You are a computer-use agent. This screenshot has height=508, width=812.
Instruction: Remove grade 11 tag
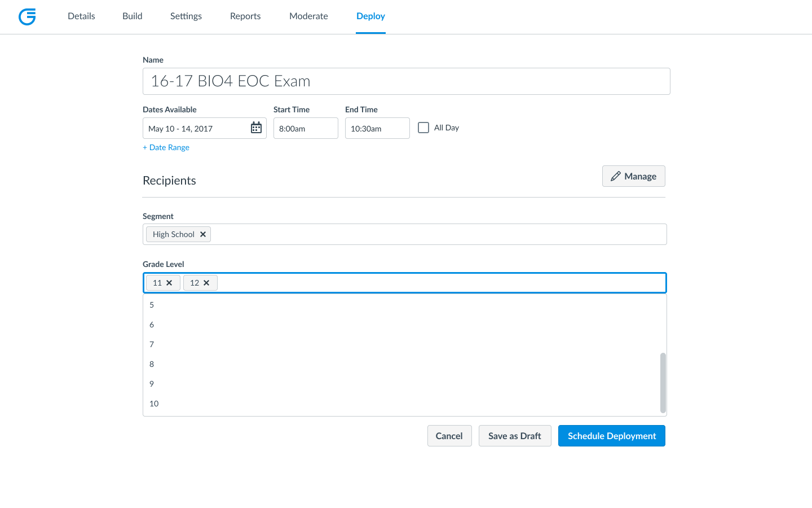169,283
